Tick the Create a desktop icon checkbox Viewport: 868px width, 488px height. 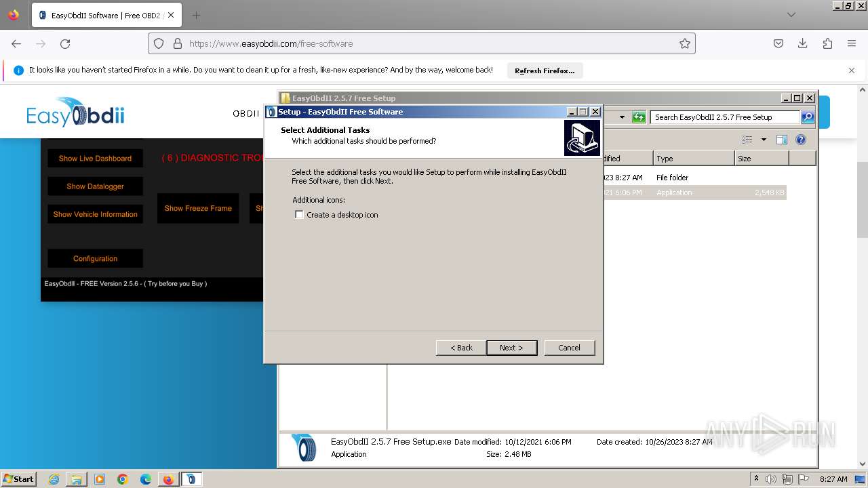point(299,215)
